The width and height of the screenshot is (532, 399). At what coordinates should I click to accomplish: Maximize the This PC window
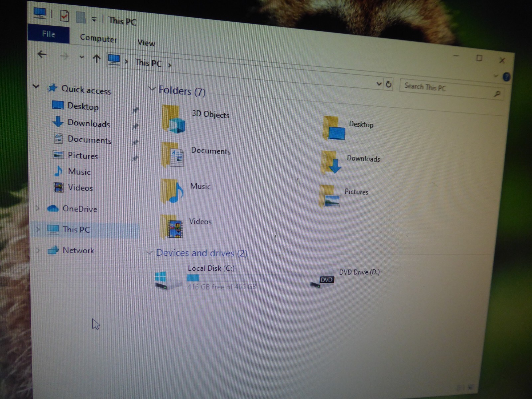pos(479,58)
